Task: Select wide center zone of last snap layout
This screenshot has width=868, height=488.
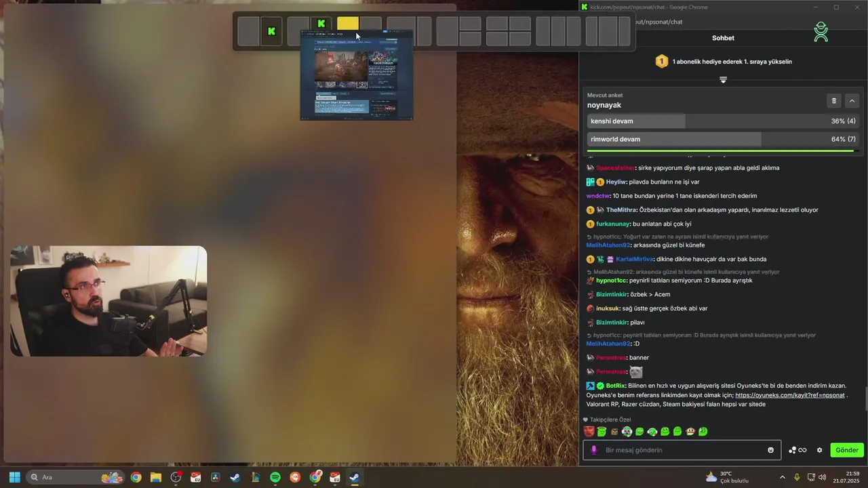Action: tap(608, 31)
